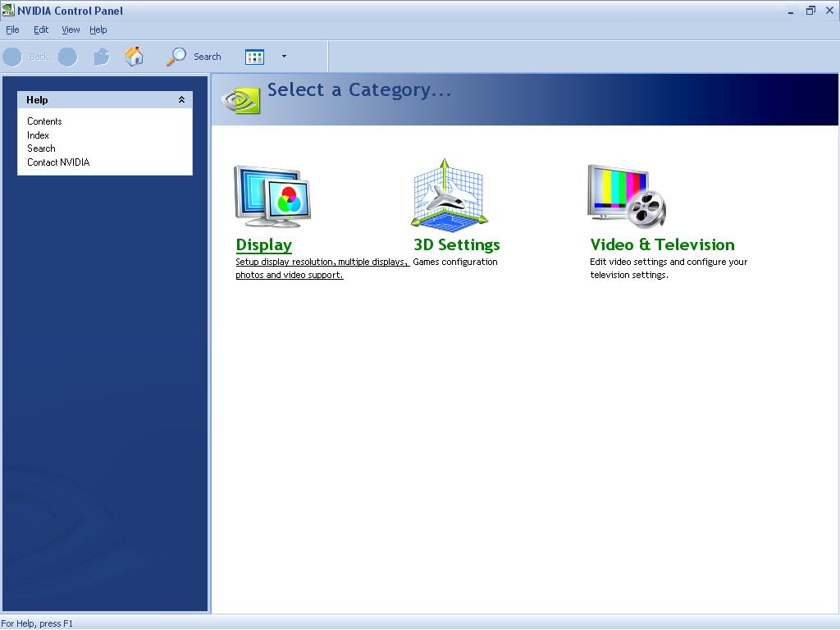Viewport: 840px width, 630px height.
Task: Click the Help panel header title
Action: click(37, 100)
